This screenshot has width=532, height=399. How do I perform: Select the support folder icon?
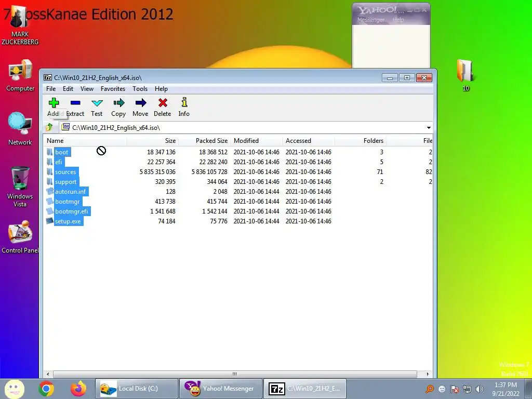point(50,181)
